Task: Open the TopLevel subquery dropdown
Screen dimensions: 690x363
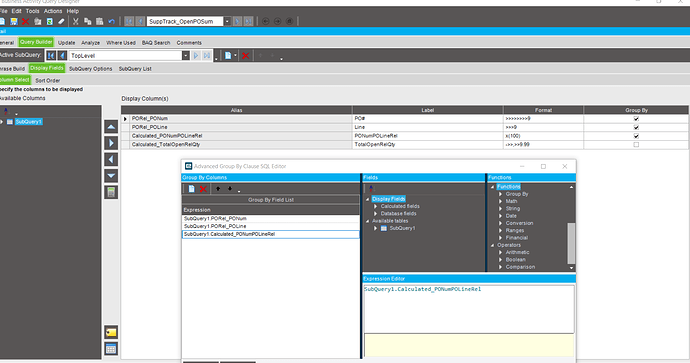Action: [x=186, y=55]
